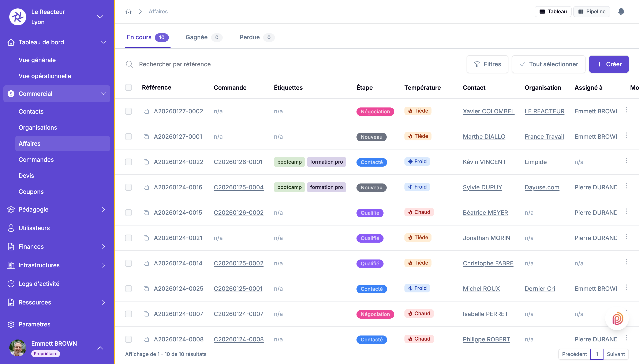
Task: Select the checkbox next to A20260124-0007
Action: pyautogui.click(x=129, y=314)
